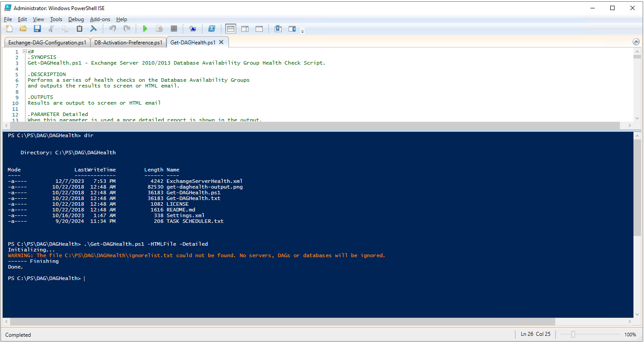
Task: Close the Get-DAGHealth.ps1 script tab
Action: tap(221, 42)
